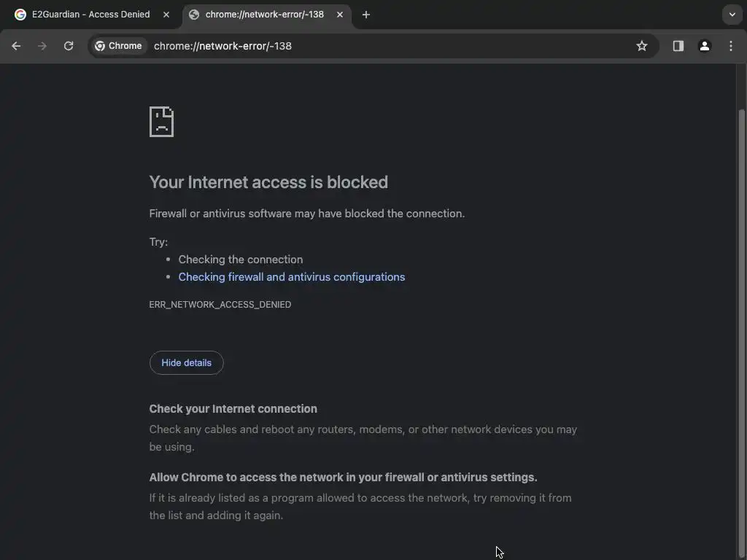Close the E2Guardian - Access Denied tab
This screenshot has height=560, width=747.
click(x=166, y=15)
